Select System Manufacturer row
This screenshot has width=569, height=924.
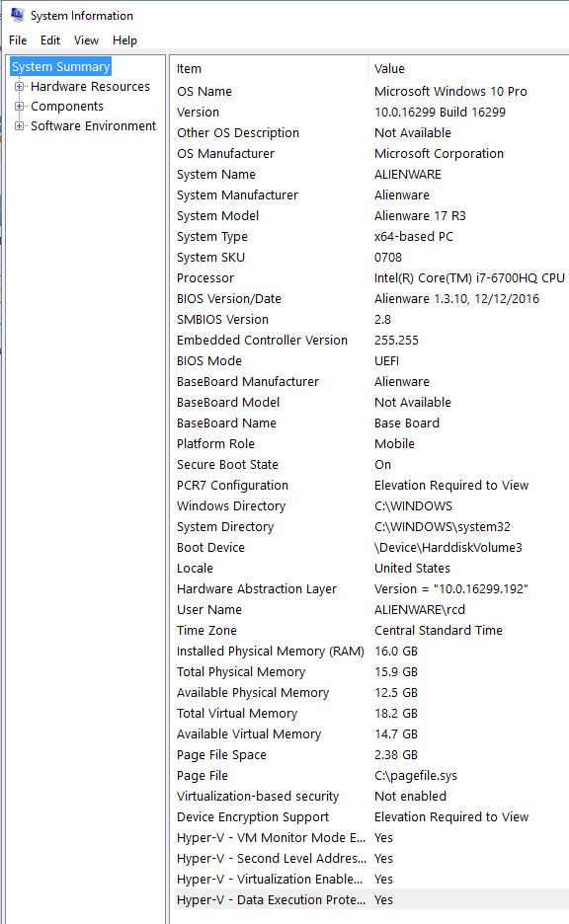coord(369,195)
